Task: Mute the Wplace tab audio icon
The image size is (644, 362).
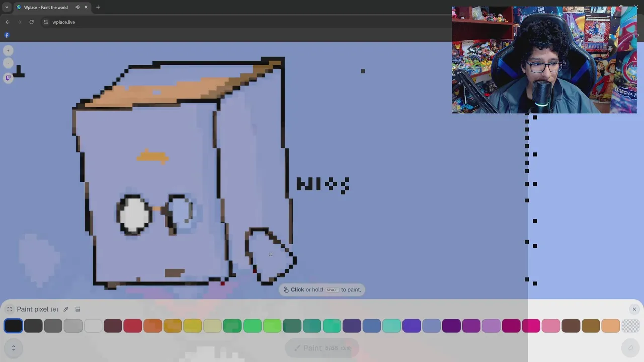Action: point(77,7)
